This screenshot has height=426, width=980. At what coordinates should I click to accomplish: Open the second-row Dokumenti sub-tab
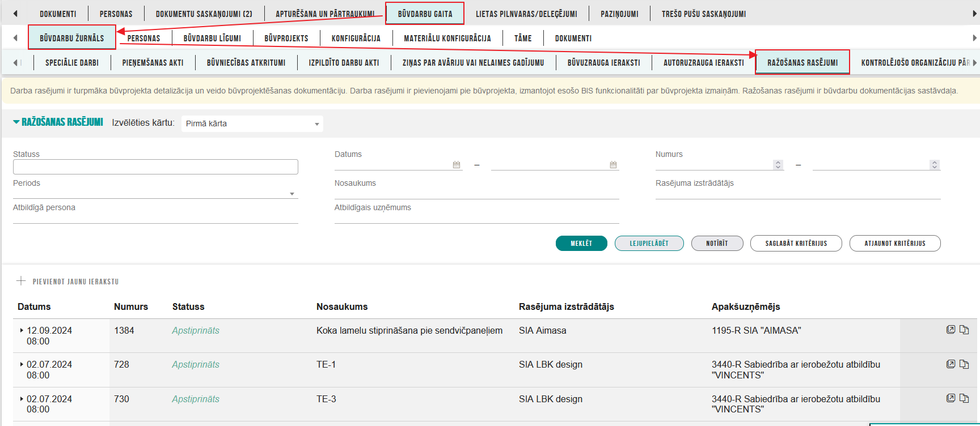573,38
